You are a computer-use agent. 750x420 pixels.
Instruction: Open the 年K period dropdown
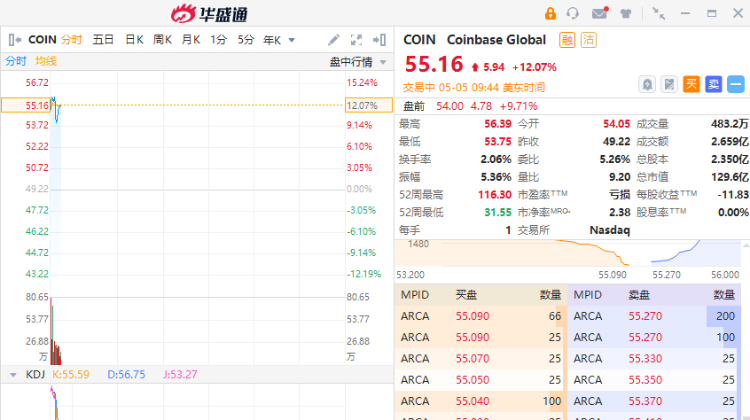pyautogui.click(x=279, y=40)
